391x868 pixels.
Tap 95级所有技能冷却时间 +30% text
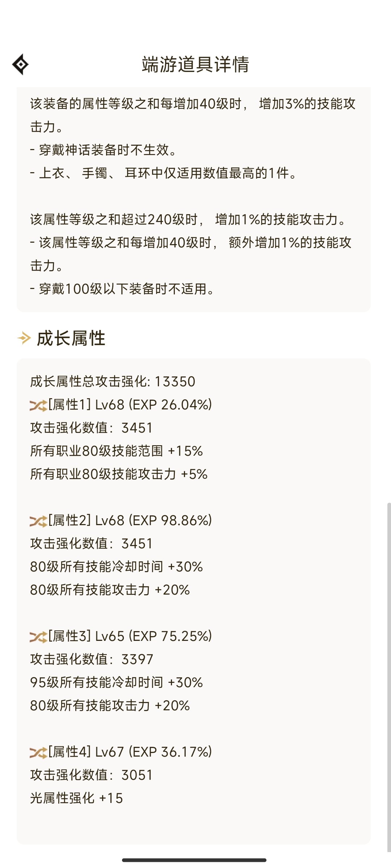pyautogui.click(x=116, y=682)
